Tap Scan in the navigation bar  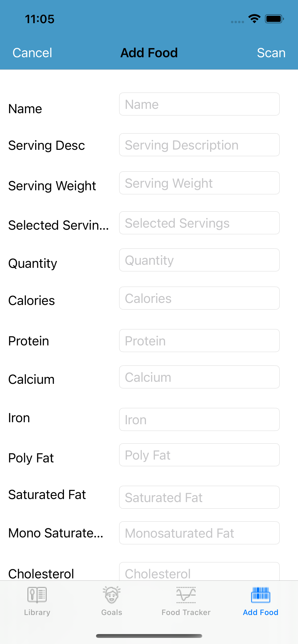point(271,53)
